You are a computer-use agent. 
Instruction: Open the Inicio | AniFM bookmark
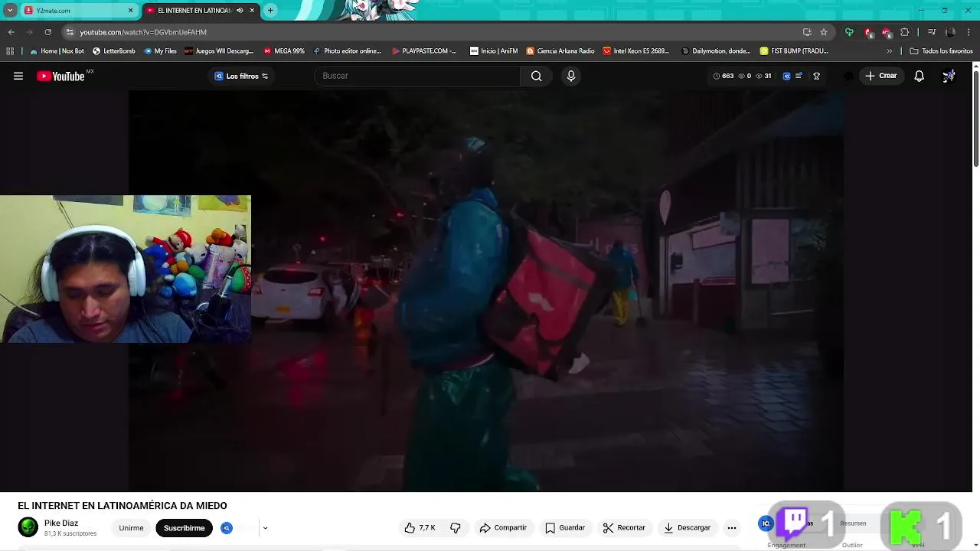[x=494, y=51]
